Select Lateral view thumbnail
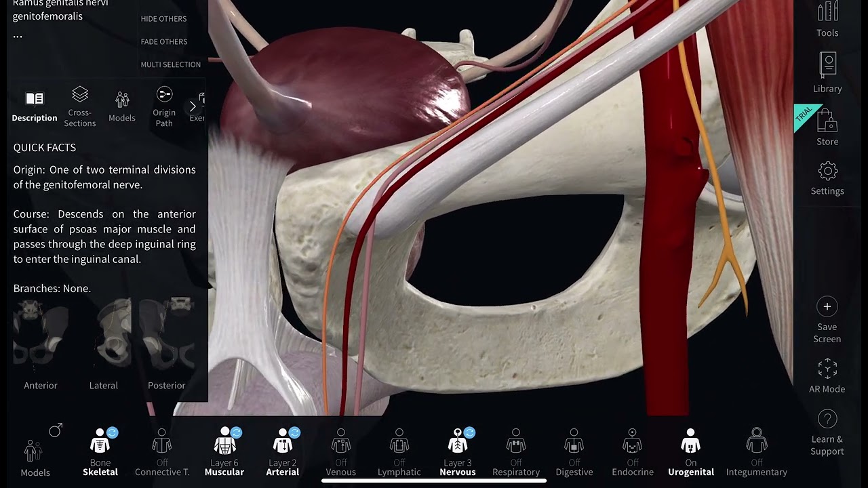The height and width of the screenshot is (488, 868). pos(104,345)
